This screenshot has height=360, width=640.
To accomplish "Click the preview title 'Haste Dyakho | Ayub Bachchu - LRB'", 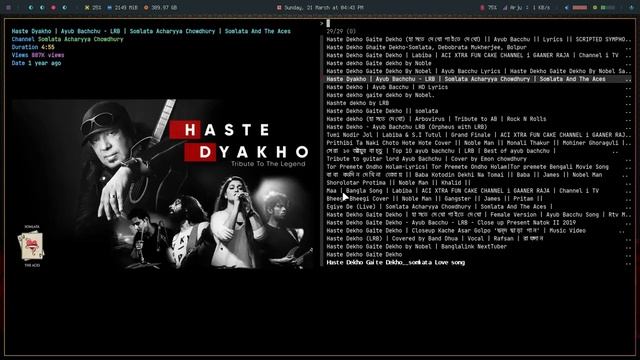I will [151, 31].
